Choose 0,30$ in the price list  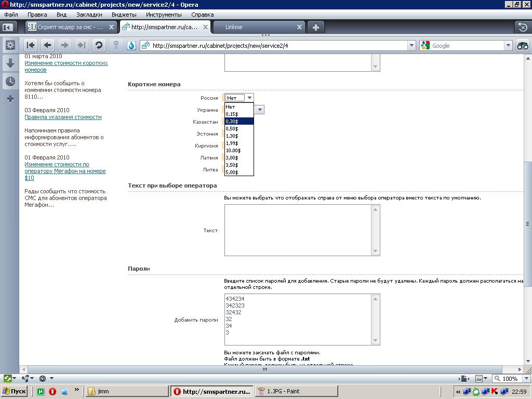coord(239,121)
